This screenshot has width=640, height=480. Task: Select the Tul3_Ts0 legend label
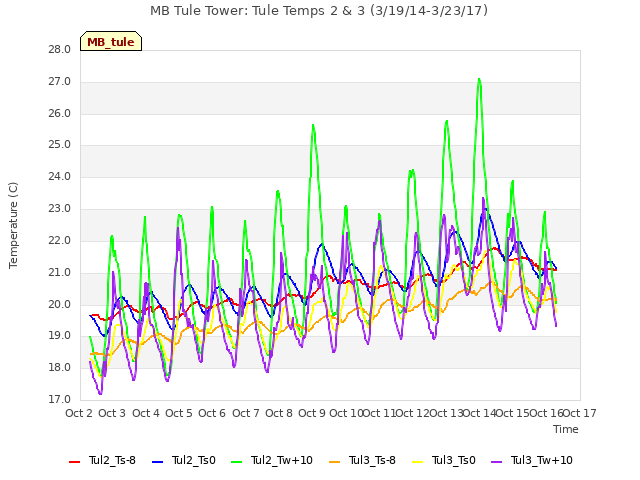[454, 460]
